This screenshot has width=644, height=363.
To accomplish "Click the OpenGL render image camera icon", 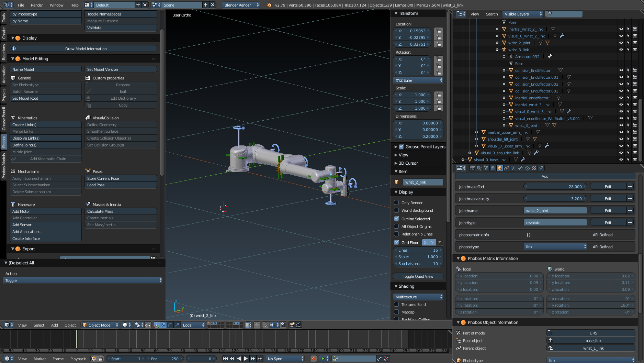I will coord(292,325).
